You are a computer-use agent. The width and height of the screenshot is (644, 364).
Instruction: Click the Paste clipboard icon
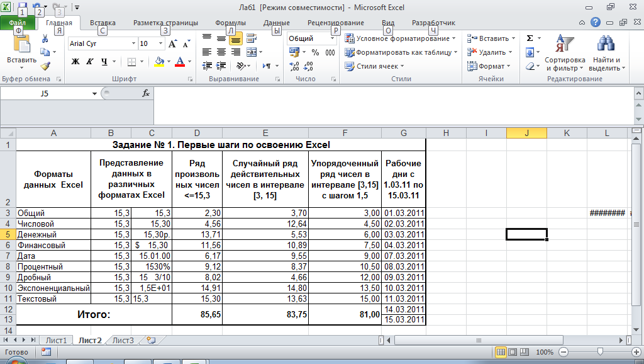pyautogui.click(x=22, y=45)
